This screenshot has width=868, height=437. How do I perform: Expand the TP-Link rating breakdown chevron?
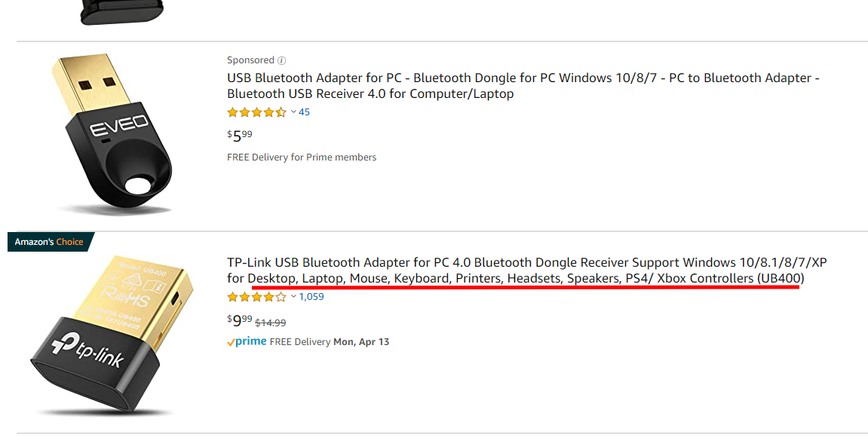point(293,297)
